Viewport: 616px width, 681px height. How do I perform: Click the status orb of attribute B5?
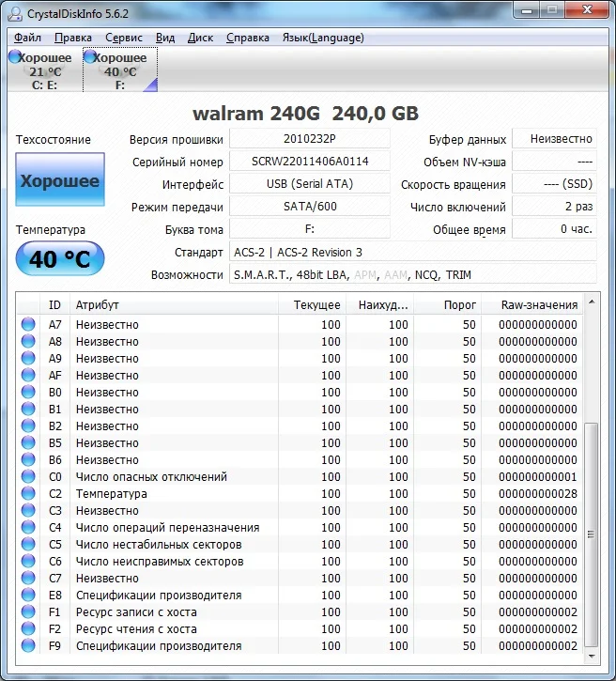tap(28, 443)
